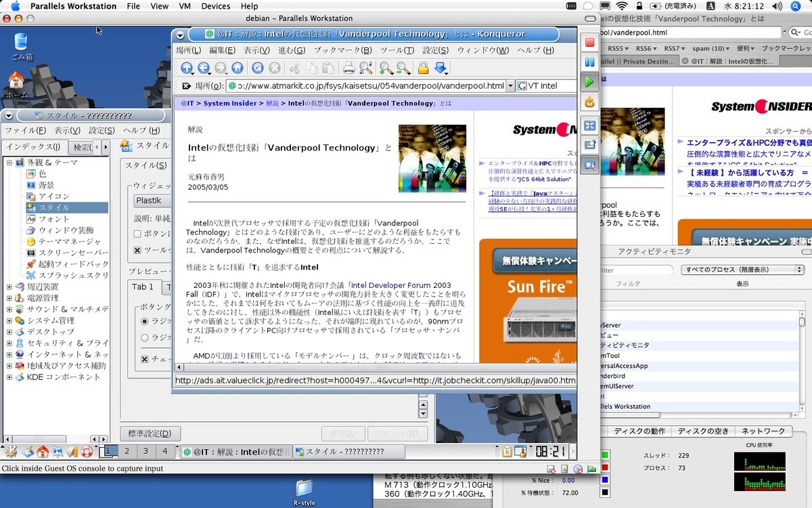
Task: Select the second ラジオ radio button
Action: point(145,337)
